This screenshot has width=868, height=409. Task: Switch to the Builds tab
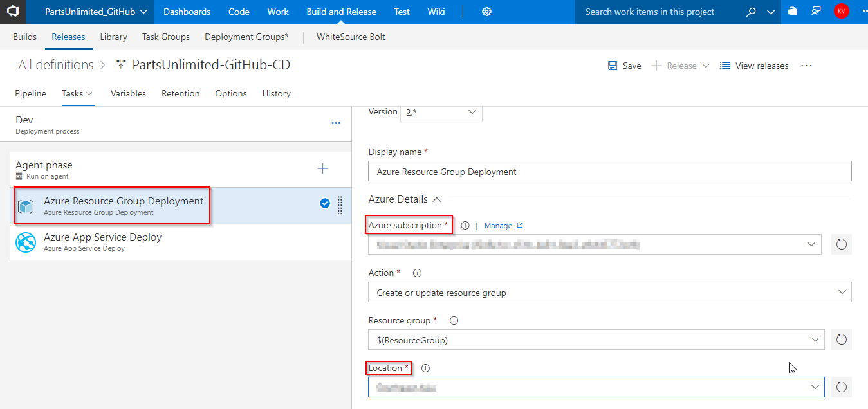[24, 37]
